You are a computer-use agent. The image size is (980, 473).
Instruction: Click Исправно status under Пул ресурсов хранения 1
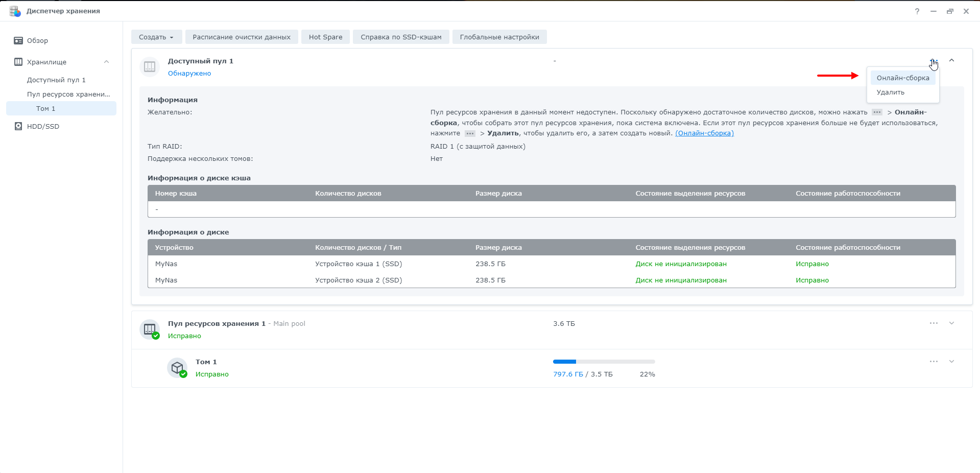(184, 336)
